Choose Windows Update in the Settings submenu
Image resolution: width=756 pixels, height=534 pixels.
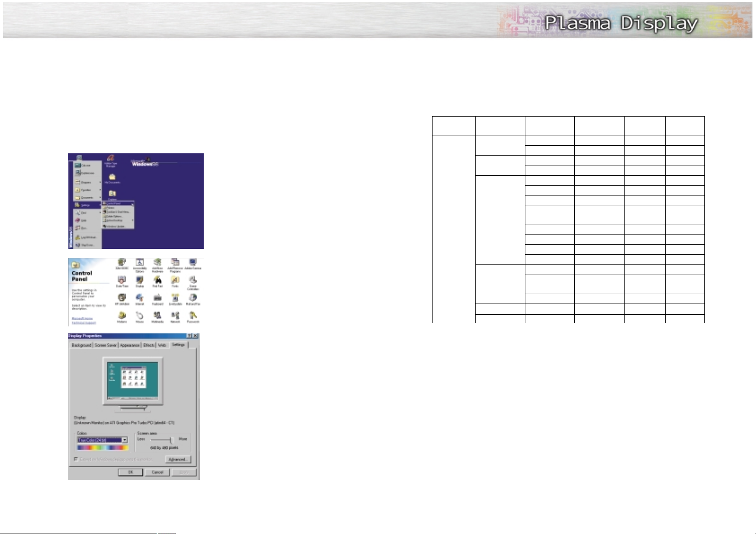click(x=118, y=226)
